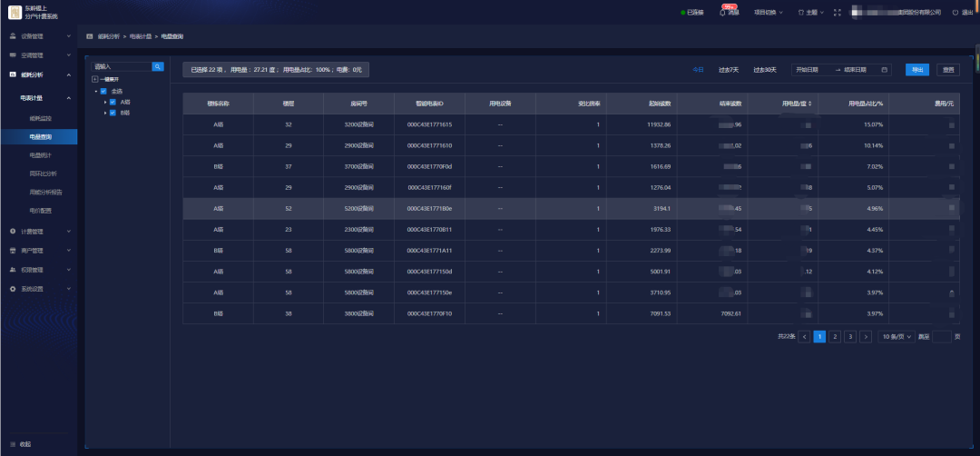This screenshot has width=980, height=456.
Task: Go to page 3
Action: (850, 336)
